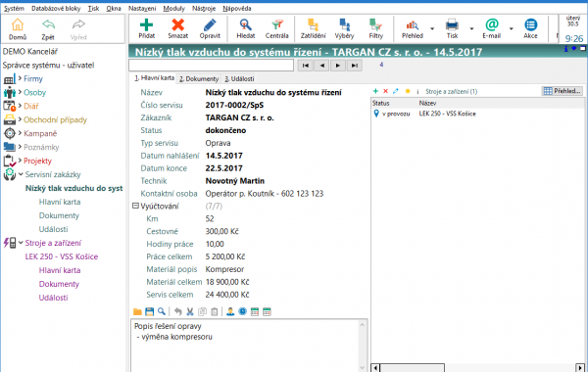Click the E-mail at-sign icon
Image resolution: width=588 pixels, height=372 pixels.
point(491,24)
